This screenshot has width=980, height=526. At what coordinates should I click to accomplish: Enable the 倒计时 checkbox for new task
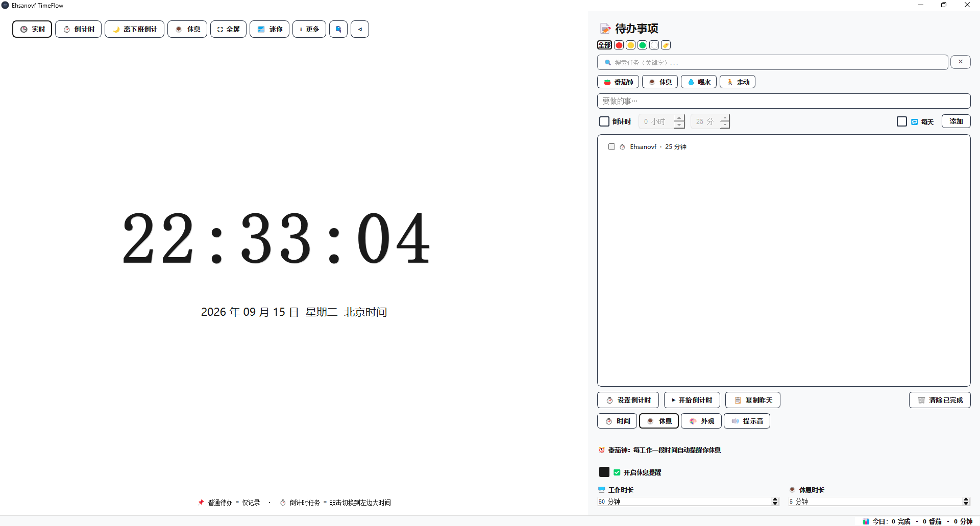pyautogui.click(x=604, y=121)
